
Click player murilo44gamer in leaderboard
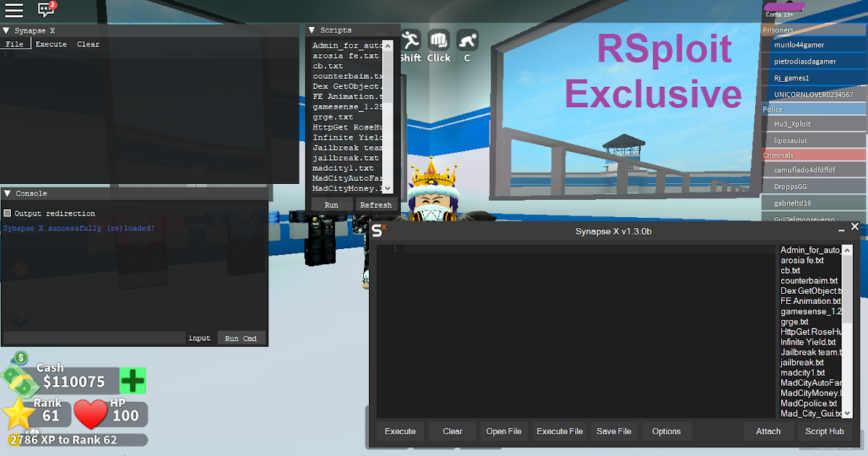point(814,46)
